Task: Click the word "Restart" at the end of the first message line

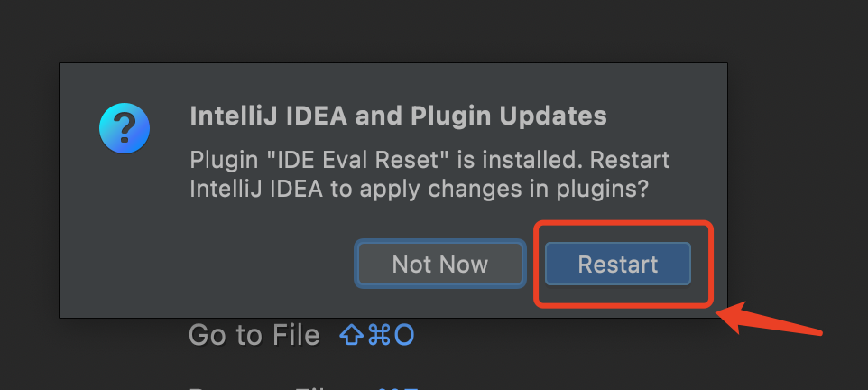Action: click(630, 160)
